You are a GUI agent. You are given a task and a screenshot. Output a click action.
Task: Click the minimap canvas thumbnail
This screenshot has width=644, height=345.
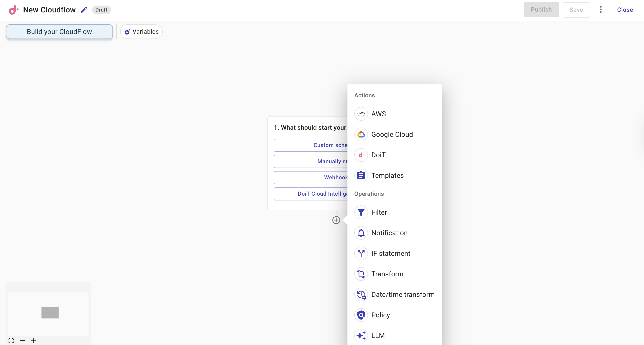click(x=50, y=313)
